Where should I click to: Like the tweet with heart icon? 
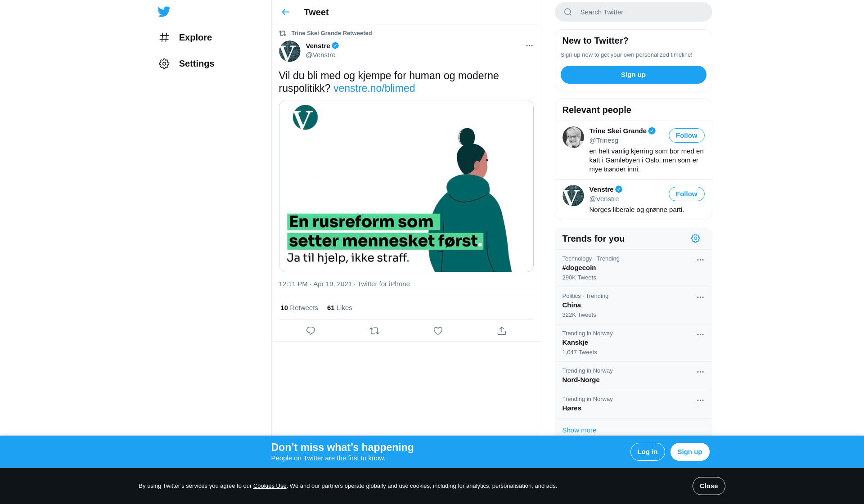438,331
